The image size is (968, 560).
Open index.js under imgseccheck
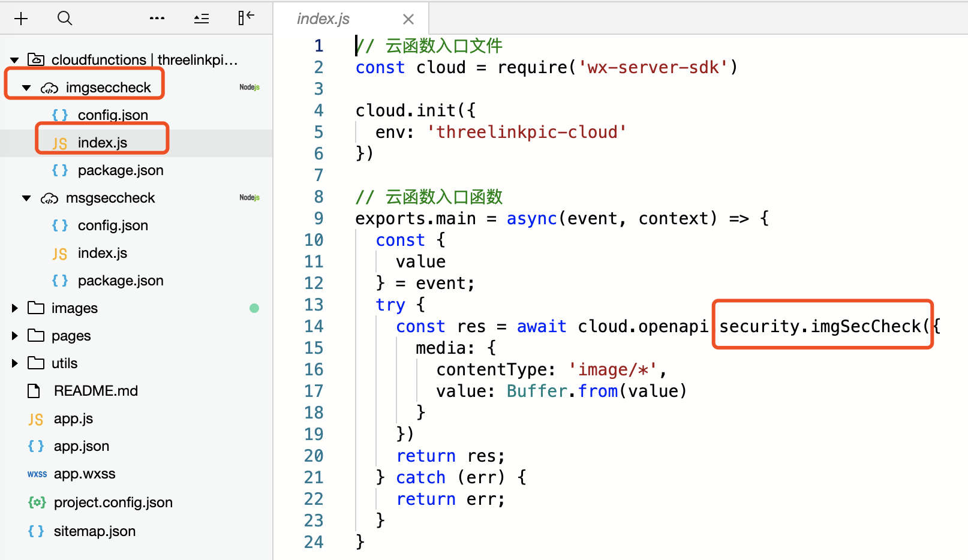(x=103, y=143)
